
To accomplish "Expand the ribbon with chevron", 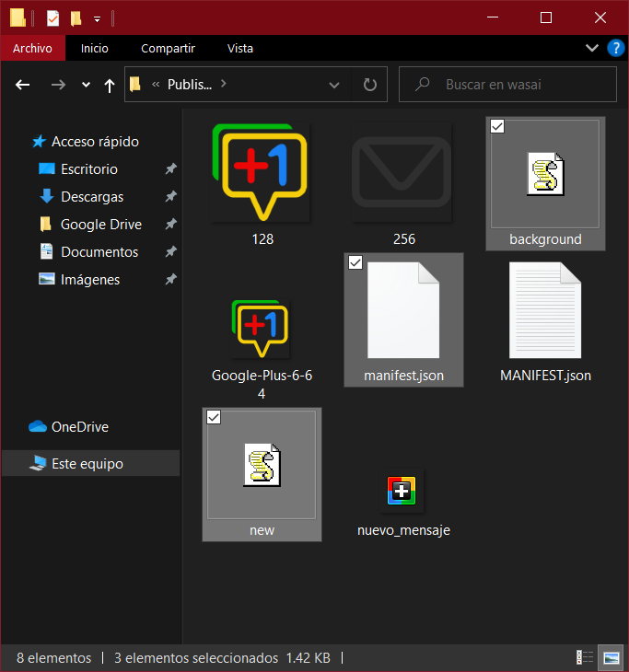I will [591, 48].
